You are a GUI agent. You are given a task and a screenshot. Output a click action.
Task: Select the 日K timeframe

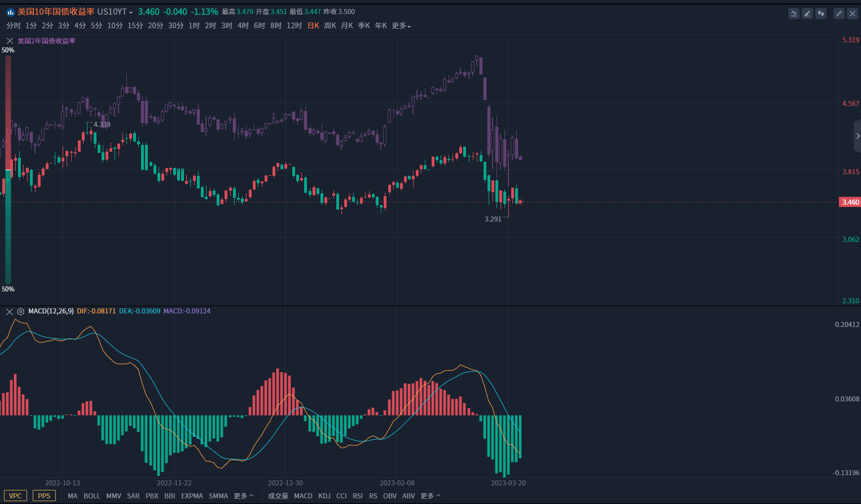pos(313,26)
